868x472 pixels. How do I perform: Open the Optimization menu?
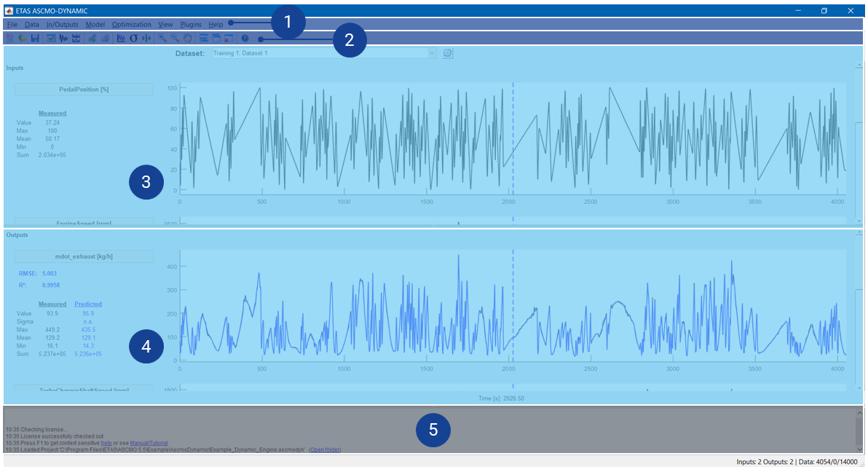pos(132,24)
